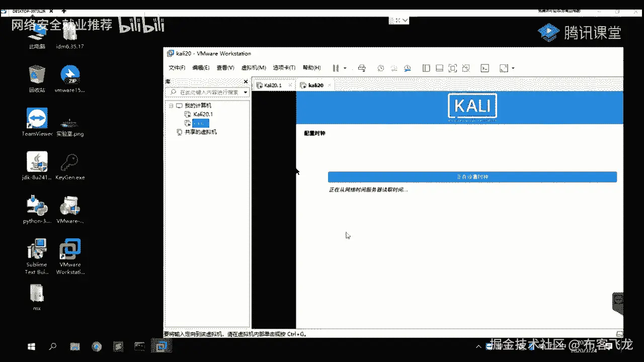Click the 正在从网络时间服务器读取时间 status text
The width and height of the screenshot is (644, 362).
tap(368, 190)
